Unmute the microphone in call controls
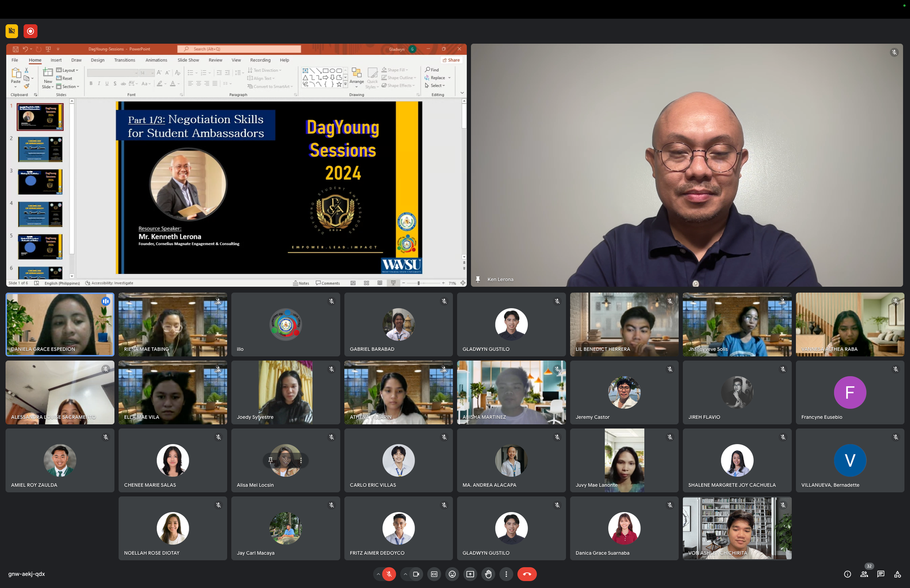 pyautogui.click(x=389, y=574)
